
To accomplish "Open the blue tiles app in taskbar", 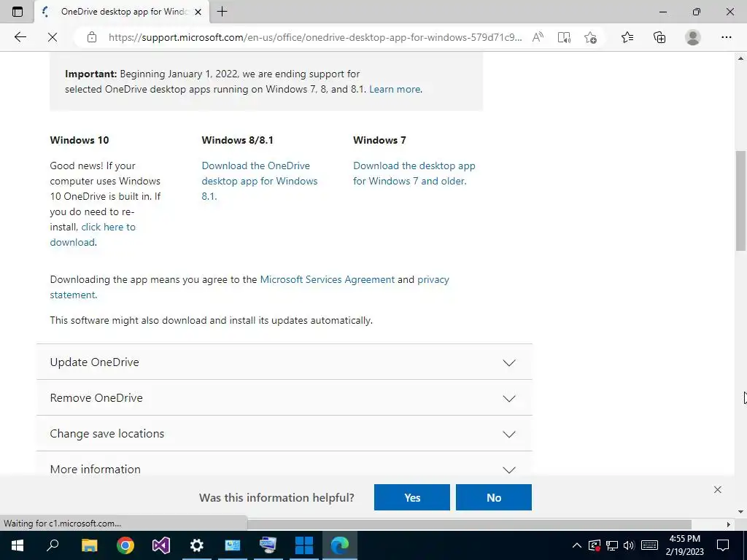I will (x=304, y=545).
